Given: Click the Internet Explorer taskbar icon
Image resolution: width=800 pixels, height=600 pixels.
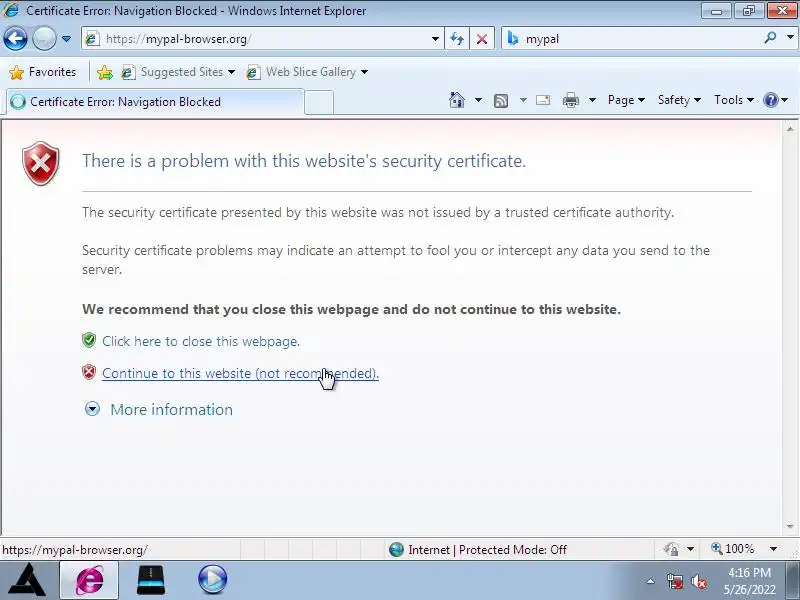Looking at the screenshot, I should point(89,580).
